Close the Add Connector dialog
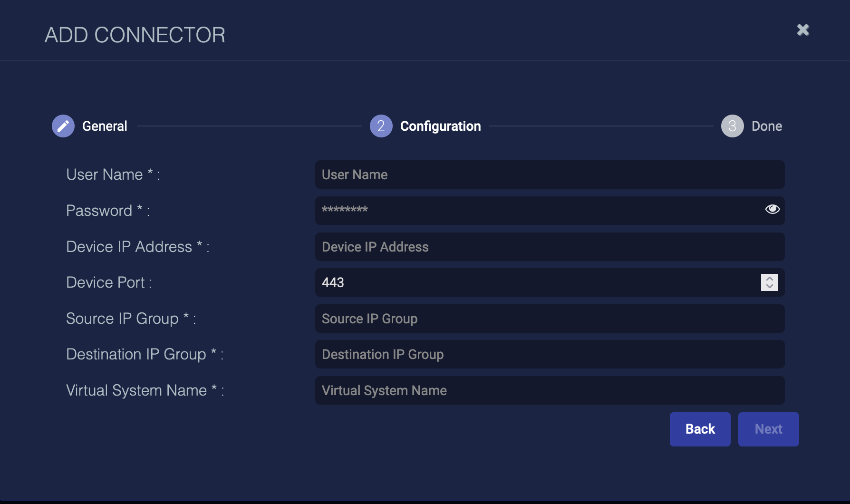Image resolution: width=850 pixels, height=504 pixels. tap(803, 30)
